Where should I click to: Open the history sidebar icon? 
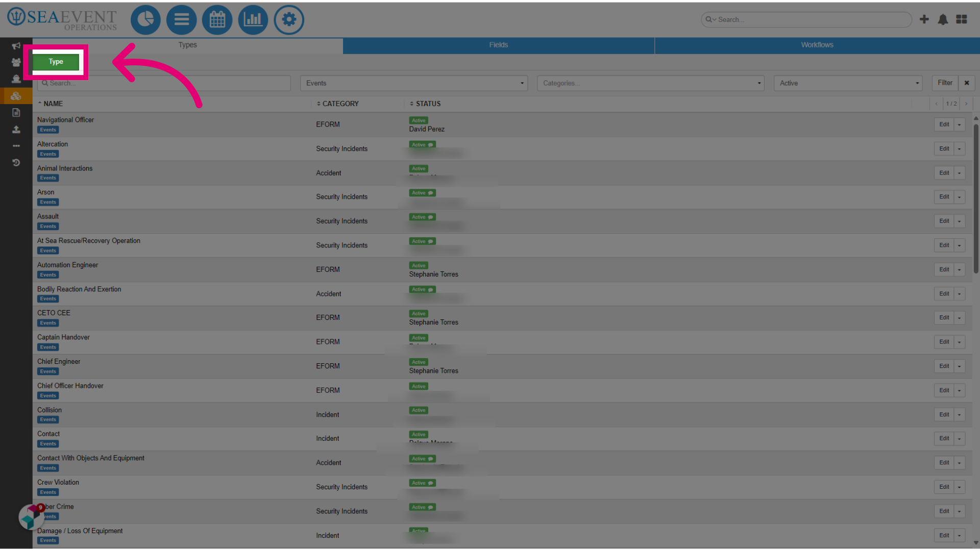click(x=16, y=163)
